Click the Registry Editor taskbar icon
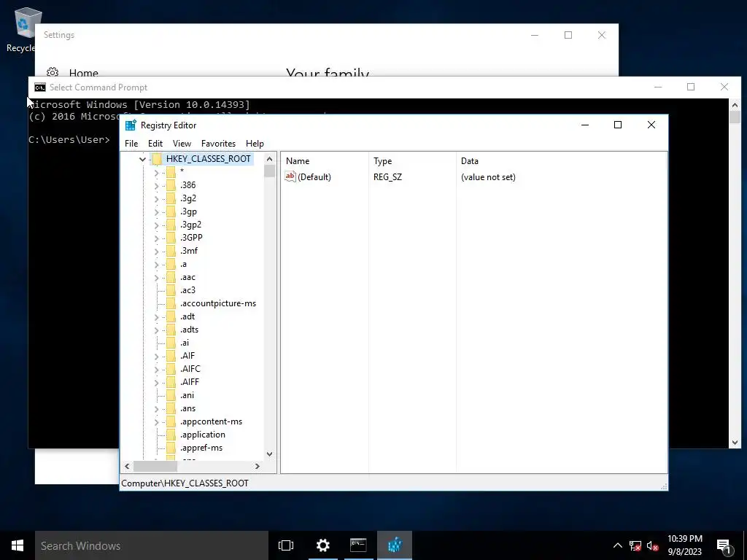The height and width of the screenshot is (560, 747). pyautogui.click(x=395, y=545)
